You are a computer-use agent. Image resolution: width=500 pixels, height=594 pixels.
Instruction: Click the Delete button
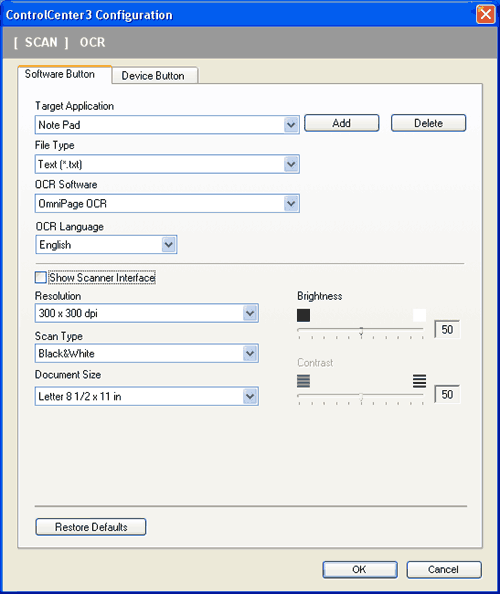point(428,123)
